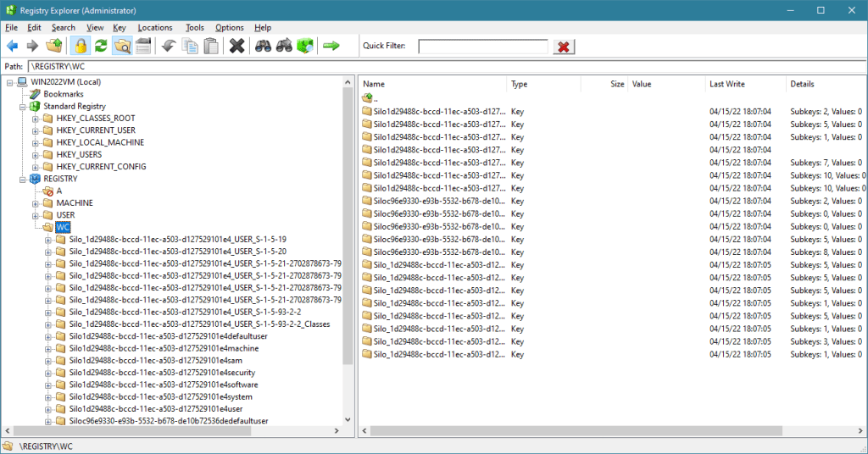Toggle the yellow padlock read-only icon
This screenshot has height=454, width=868.
click(x=81, y=46)
